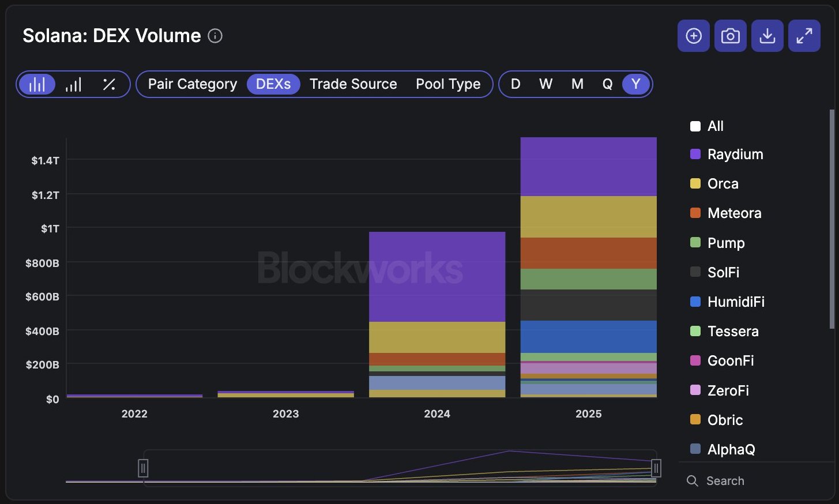Switch to the unstacked bar chart view
The width and height of the screenshot is (839, 504).
point(73,84)
